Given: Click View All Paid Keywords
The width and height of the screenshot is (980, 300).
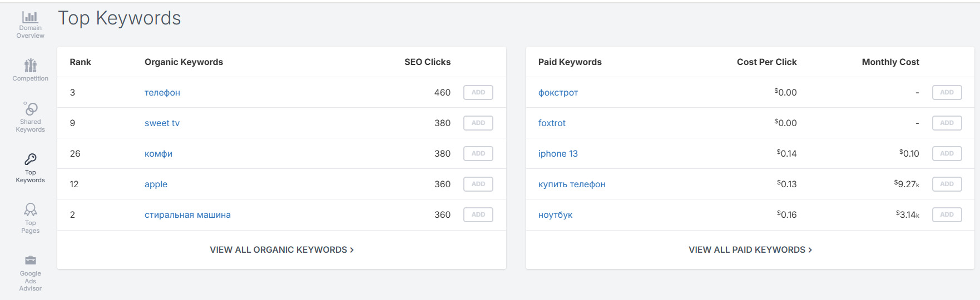Looking at the screenshot, I should (x=750, y=250).
